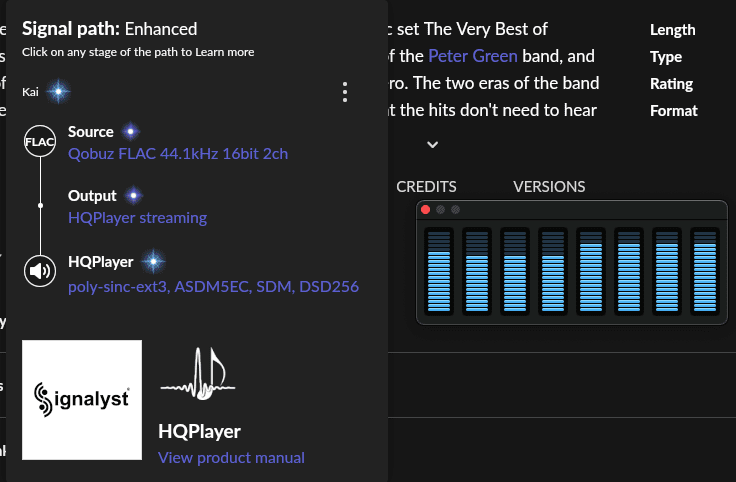Click the HQPlayer waveform note logo
736x482 pixels.
(198, 374)
